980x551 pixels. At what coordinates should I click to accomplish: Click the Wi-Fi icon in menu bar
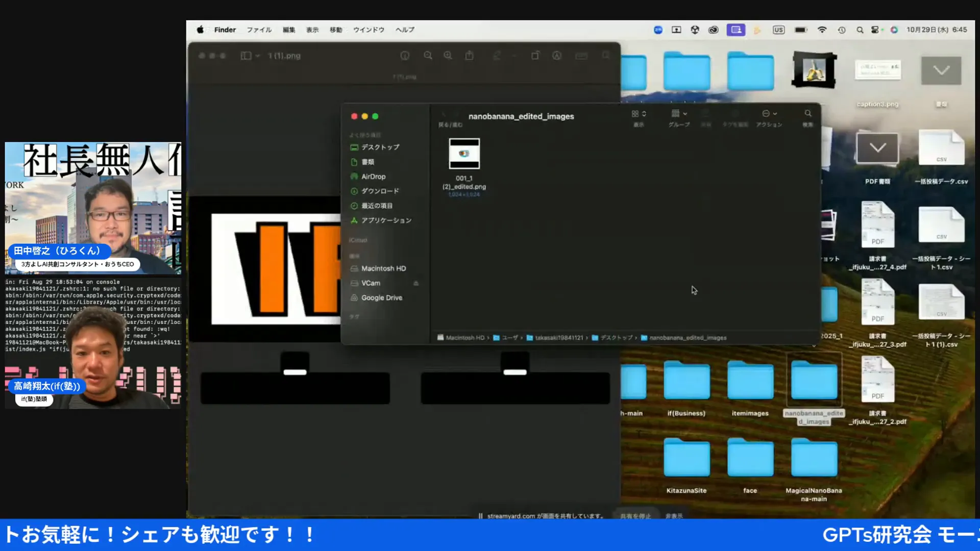[x=822, y=30]
